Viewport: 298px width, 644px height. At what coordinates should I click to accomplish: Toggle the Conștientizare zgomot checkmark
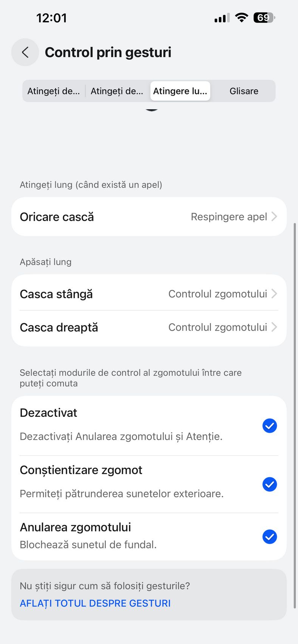(x=270, y=484)
